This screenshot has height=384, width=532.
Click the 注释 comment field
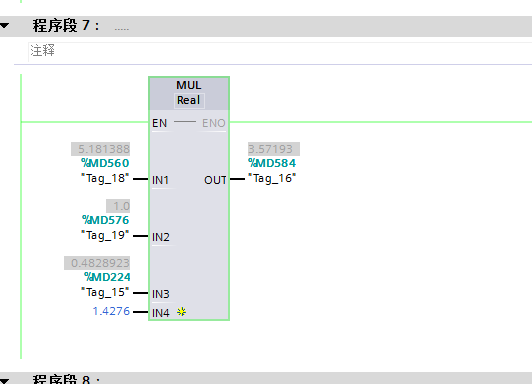[x=280, y=51]
